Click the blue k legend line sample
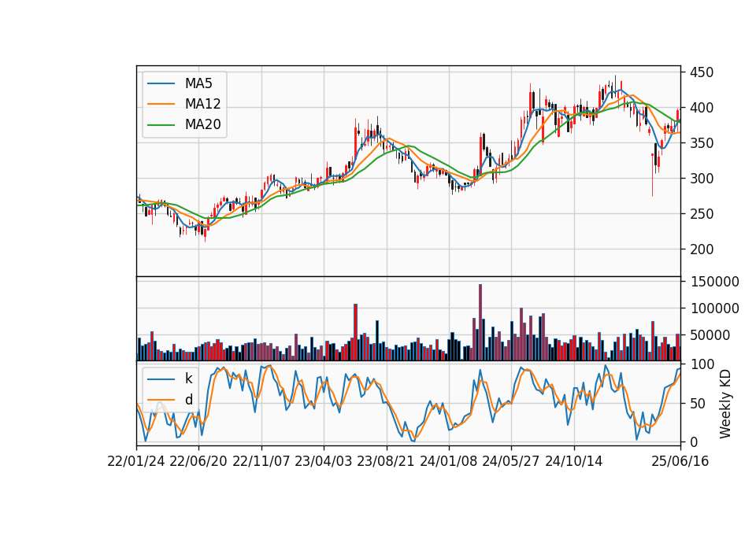Image resolution: width=756 pixels, height=543 pixels. (161, 379)
